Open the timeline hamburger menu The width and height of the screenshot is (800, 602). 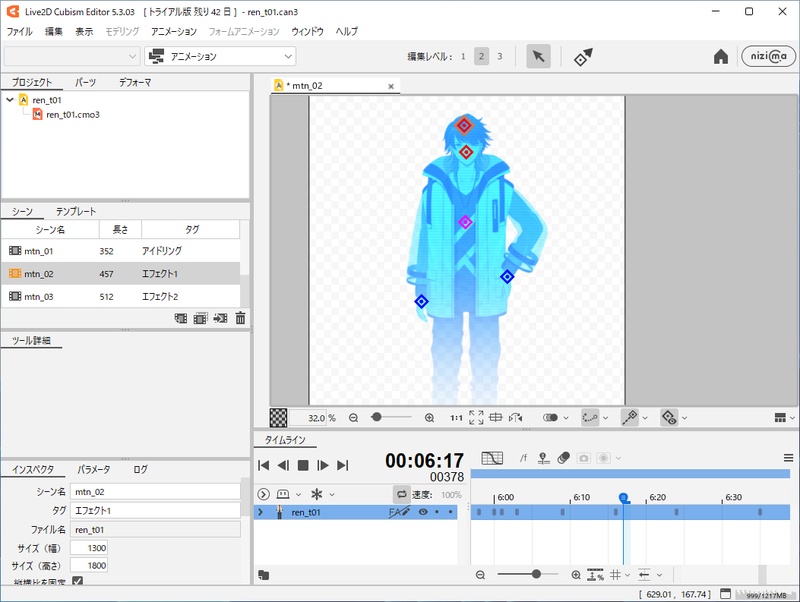788,458
